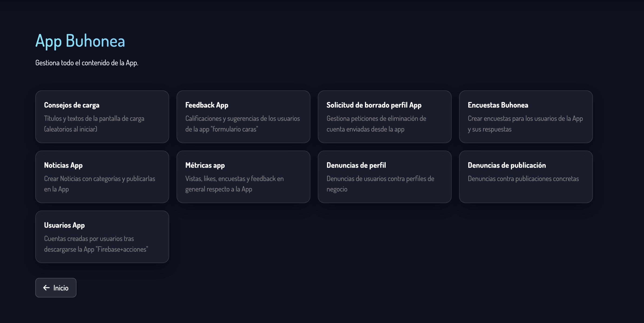Screen dimensions: 644x323
Task: Click description 'Títulos y textos de la pantalla de carga'
Action: click(x=94, y=119)
